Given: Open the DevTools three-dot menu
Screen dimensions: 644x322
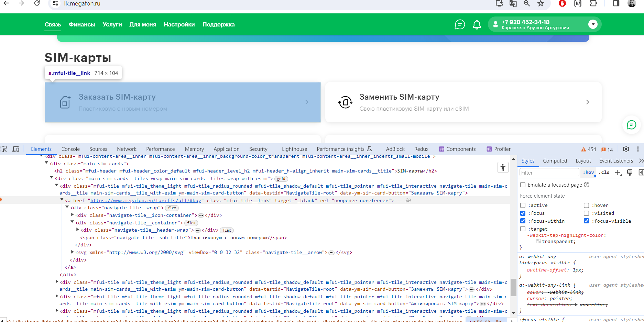Looking at the screenshot, I should 638,149.
